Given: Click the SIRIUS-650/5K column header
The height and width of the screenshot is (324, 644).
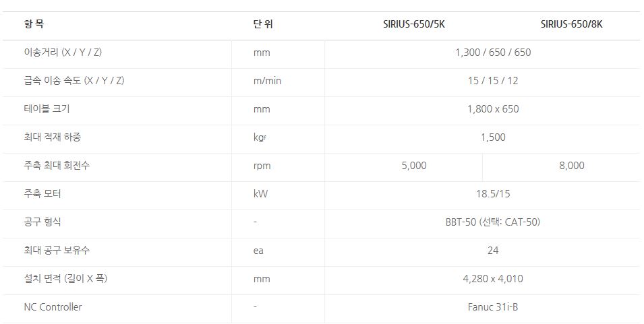Looking at the screenshot, I should (413, 25).
